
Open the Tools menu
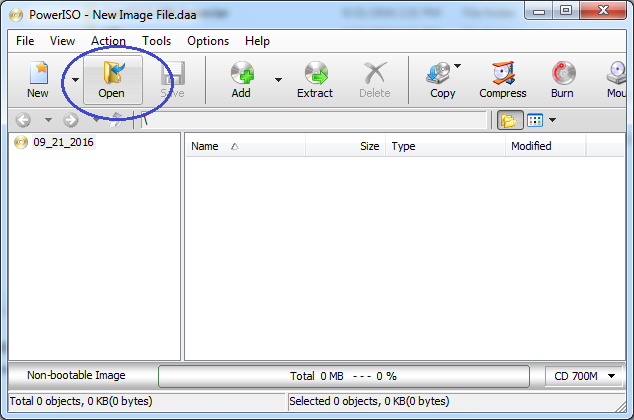(x=156, y=41)
